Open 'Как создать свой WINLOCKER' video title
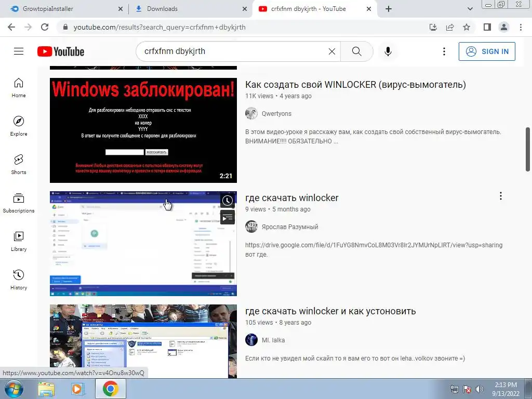The width and height of the screenshot is (532, 399). 355,85
